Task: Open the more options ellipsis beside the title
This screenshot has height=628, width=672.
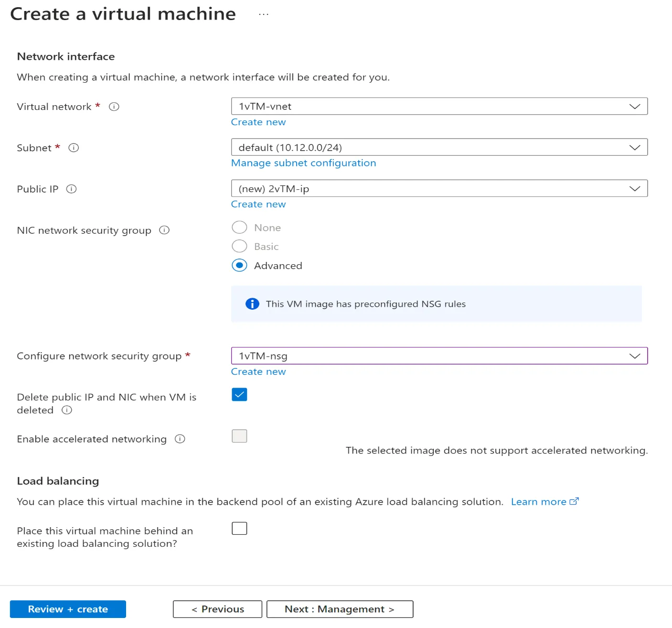Action: point(264,14)
